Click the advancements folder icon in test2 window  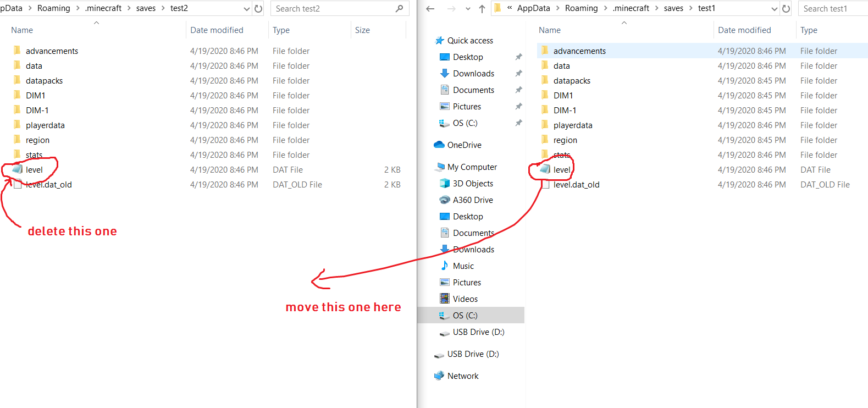pos(17,51)
